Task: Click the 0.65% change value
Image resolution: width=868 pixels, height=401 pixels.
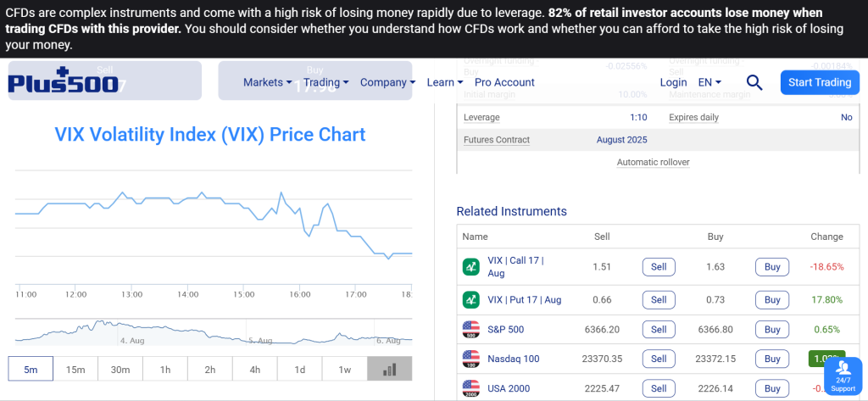Action: tap(827, 330)
